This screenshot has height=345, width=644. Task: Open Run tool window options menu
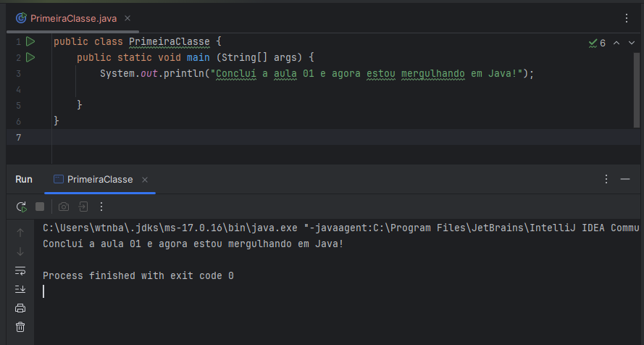pos(606,179)
